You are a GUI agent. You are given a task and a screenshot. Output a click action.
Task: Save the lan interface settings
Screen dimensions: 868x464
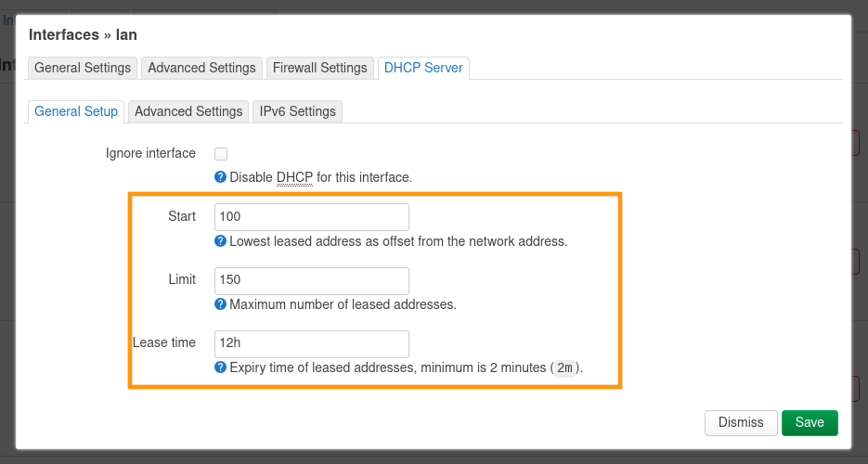(x=810, y=422)
